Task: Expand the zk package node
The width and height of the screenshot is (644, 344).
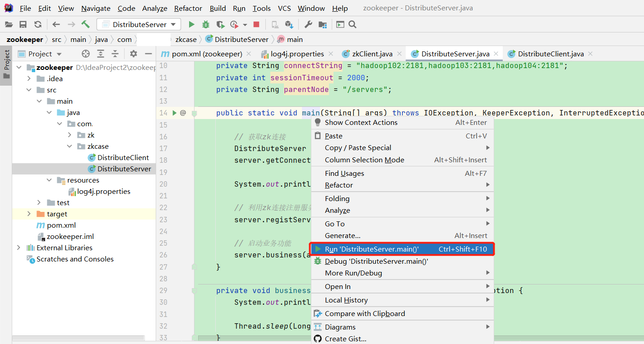Action: [x=69, y=135]
